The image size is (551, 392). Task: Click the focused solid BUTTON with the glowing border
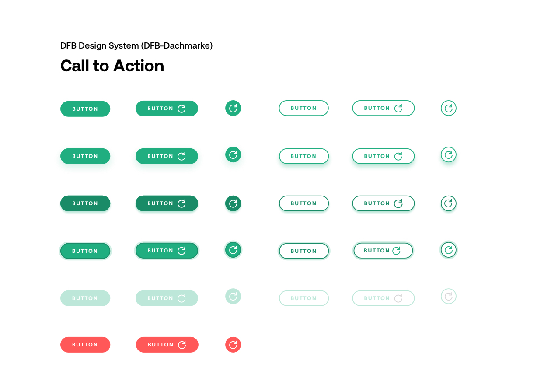tap(85, 251)
